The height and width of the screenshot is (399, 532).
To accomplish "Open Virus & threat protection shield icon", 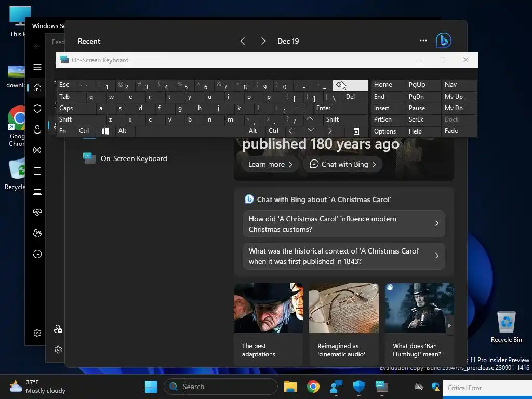I will (x=37, y=109).
